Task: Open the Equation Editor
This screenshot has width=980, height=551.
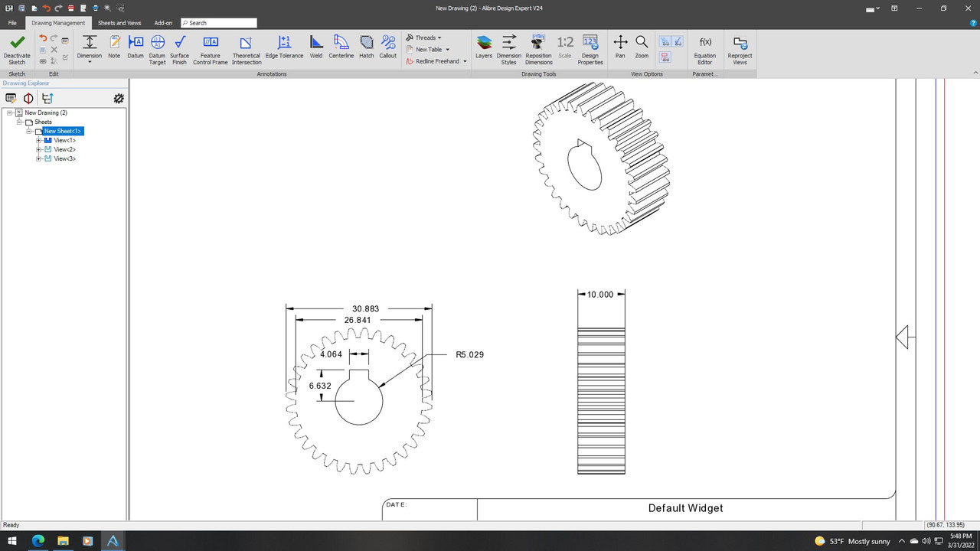Action: tap(704, 47)
